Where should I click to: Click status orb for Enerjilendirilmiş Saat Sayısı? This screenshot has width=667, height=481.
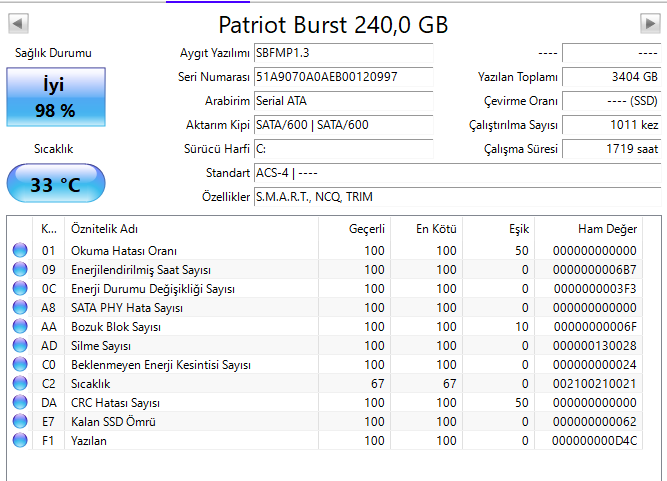click(x=20, y=269)
